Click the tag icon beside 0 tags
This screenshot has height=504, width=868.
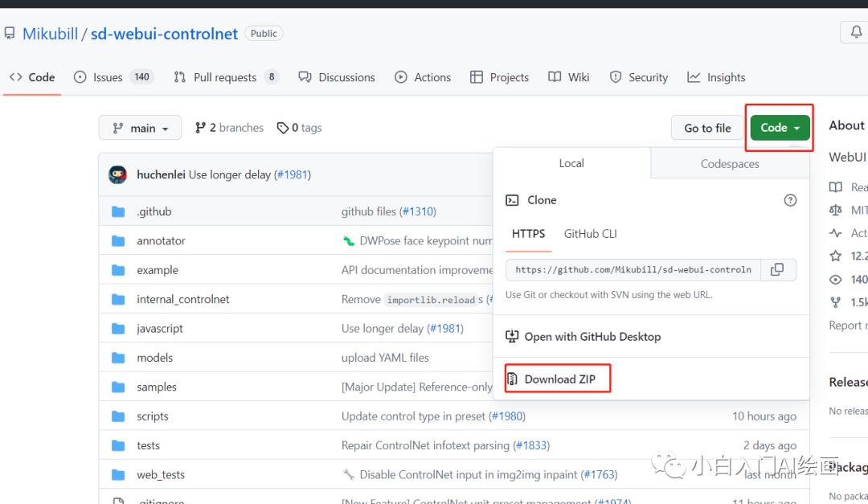pos(283,128)
